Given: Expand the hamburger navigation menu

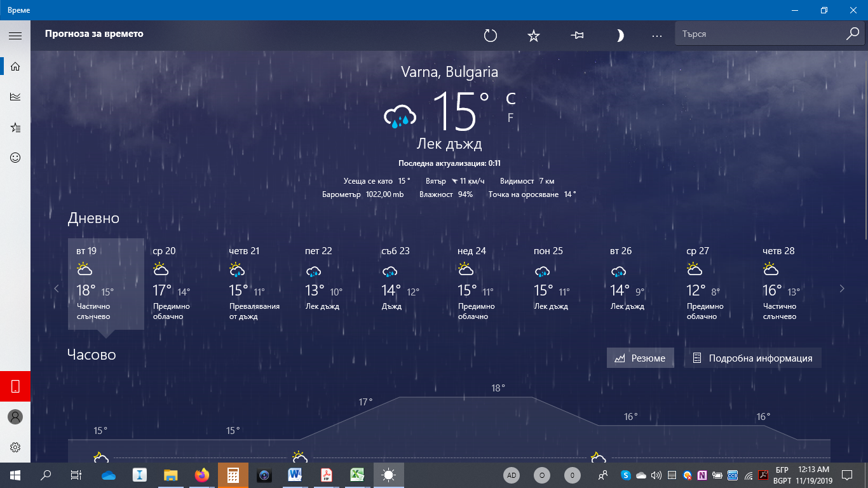Looking at the screenshot, I should click(x=15, y=36).
